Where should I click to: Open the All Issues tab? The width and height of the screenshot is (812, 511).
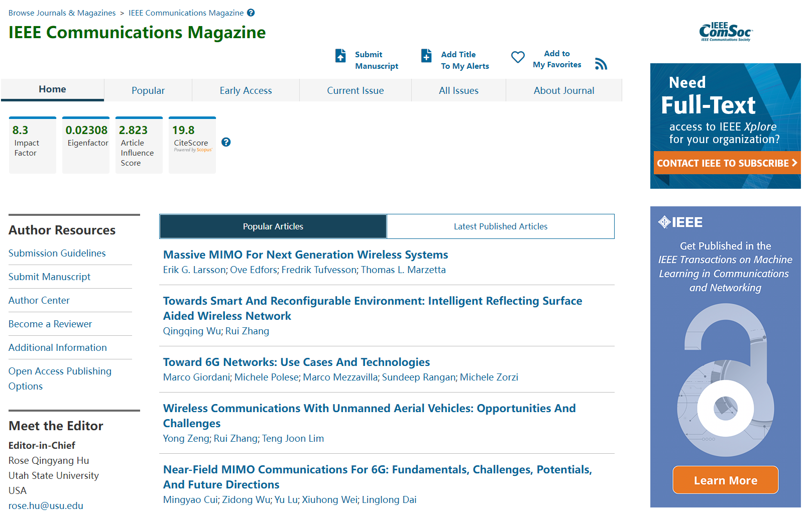tap(458, 90)
